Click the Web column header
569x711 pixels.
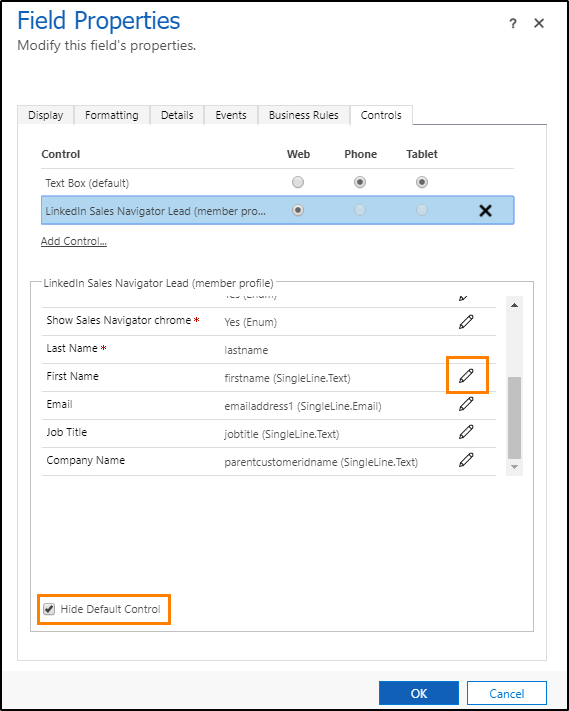point(298,154)
